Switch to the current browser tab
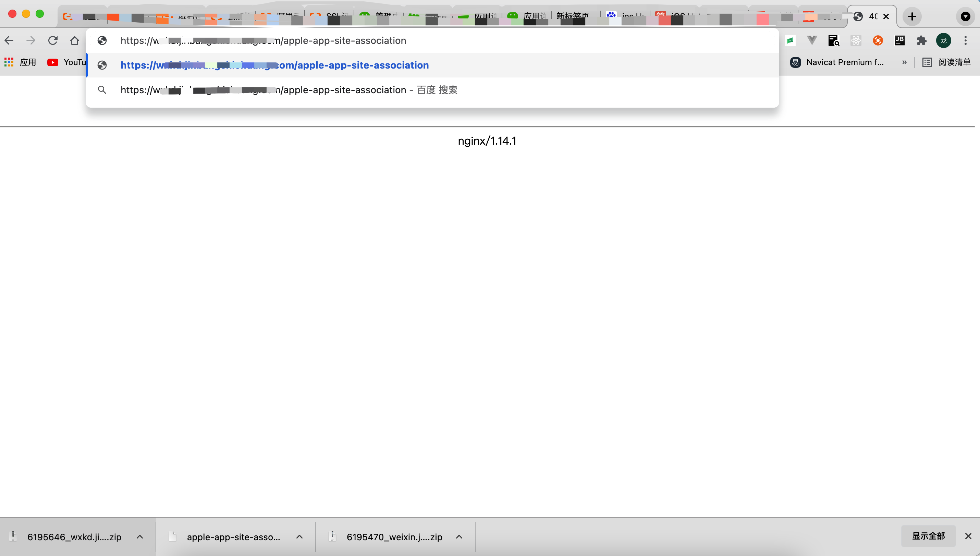The width and height of the screenshot is (980, 556). [x=872, y=16]
